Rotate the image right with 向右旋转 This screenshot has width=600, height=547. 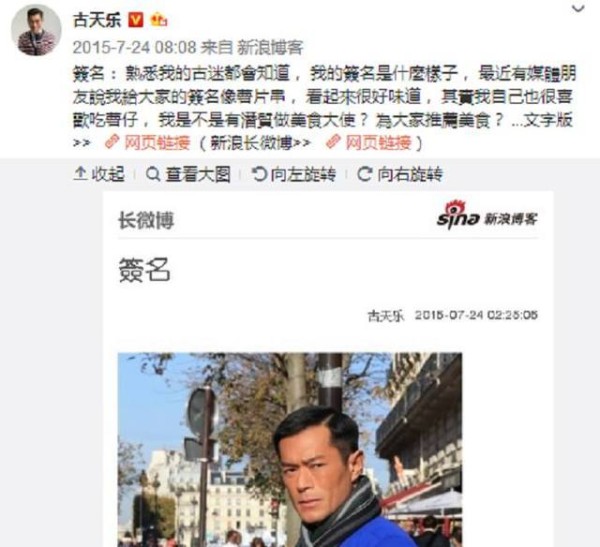(400, 174)
